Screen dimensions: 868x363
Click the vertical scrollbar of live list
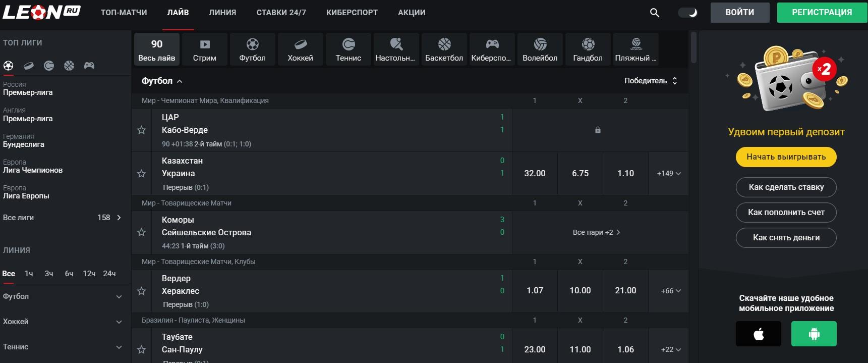coord(693,47)
